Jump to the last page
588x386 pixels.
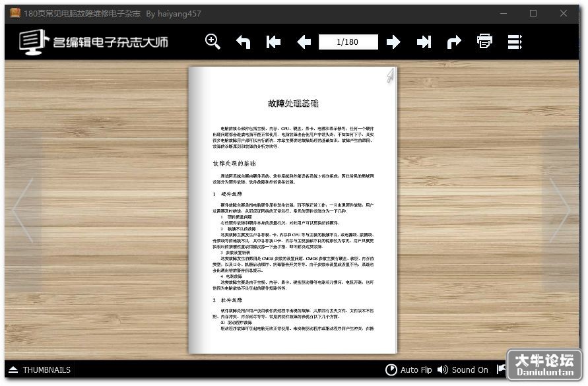tap(424, 42)
